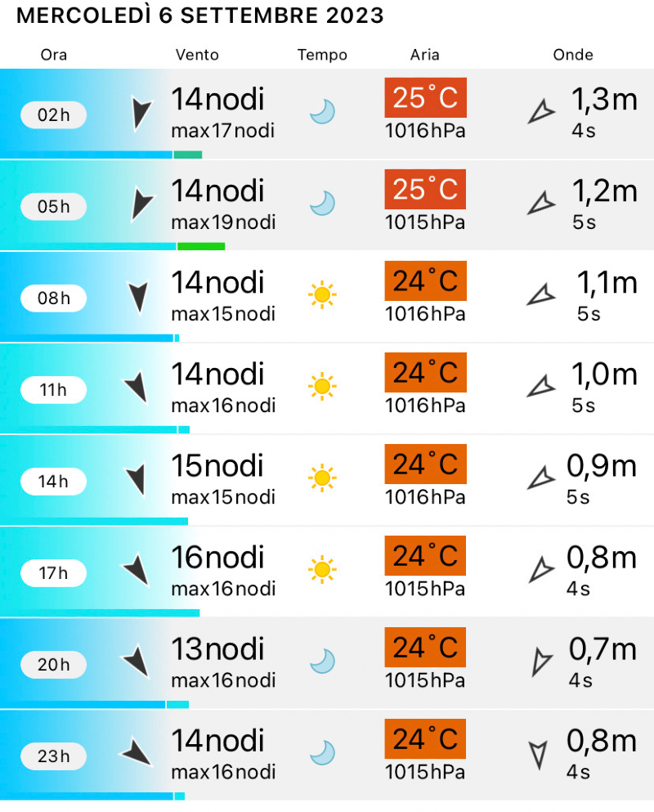The width and height of the screenshot is (654, 812).
Task: Tap the 23h time pill
Action: (x=54, y=756)
